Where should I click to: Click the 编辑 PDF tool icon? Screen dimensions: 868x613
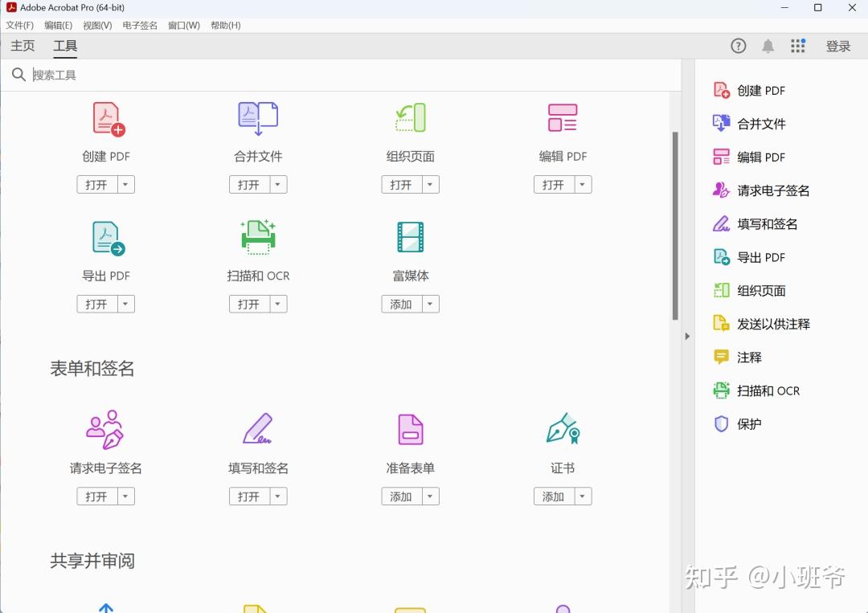pyautogui.click(x=563, y=118)
